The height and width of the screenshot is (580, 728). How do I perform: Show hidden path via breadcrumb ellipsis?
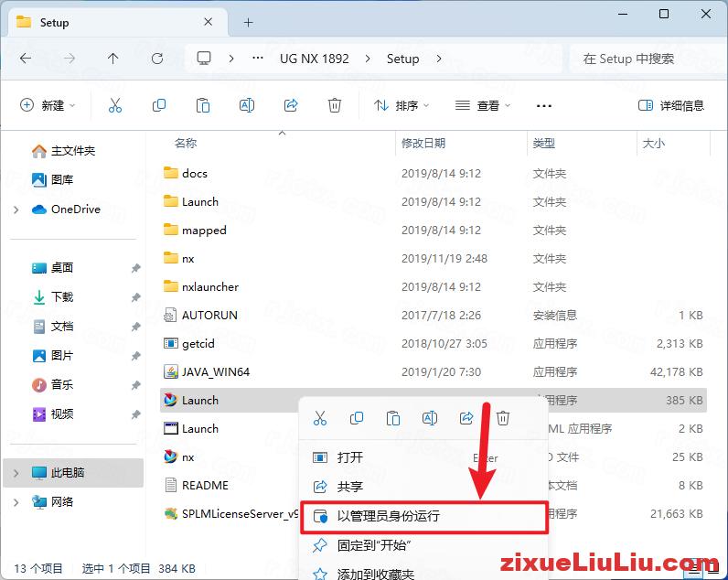coord(258,59)
